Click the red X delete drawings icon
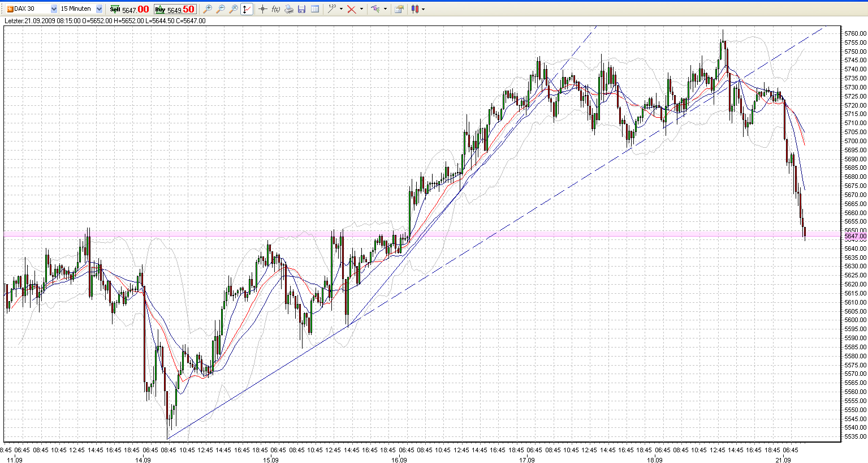The width and height of the screenshot is (868, 463). (352, 9)
